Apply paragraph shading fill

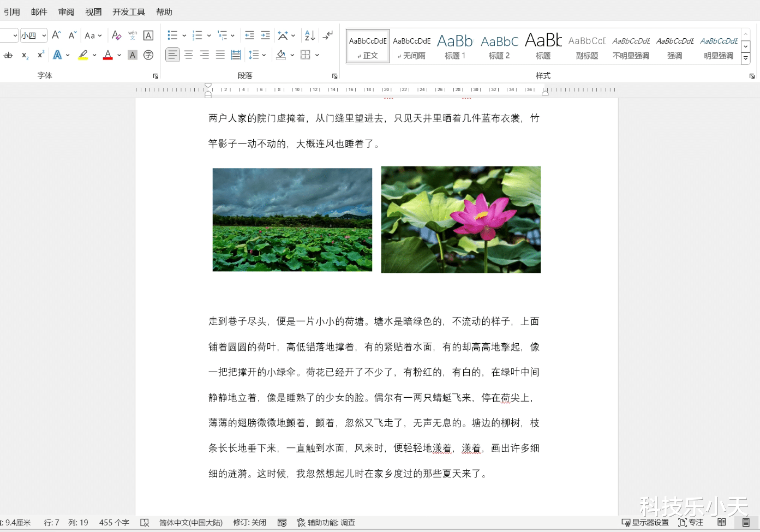click(281, 55)
